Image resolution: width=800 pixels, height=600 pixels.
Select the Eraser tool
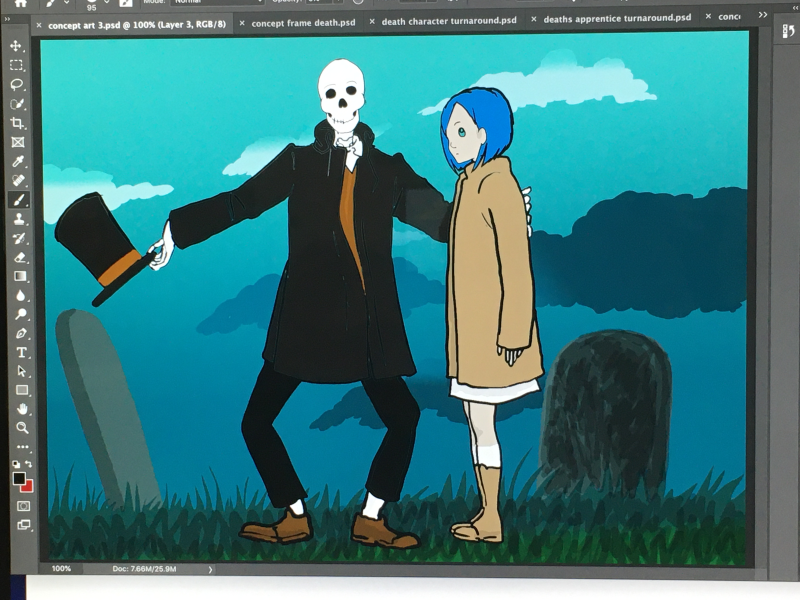coord(19,257)
